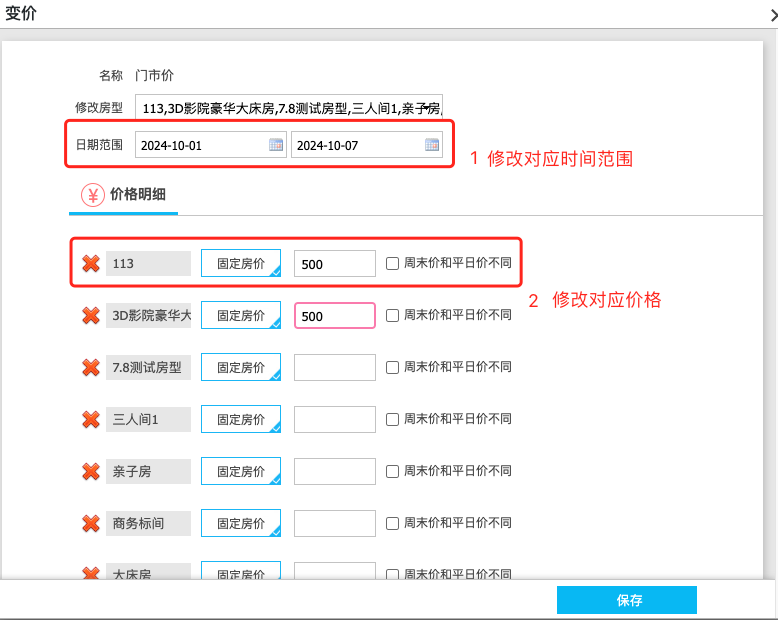
Task: Click the room name label 亲子房
Action: click(148, 471)
